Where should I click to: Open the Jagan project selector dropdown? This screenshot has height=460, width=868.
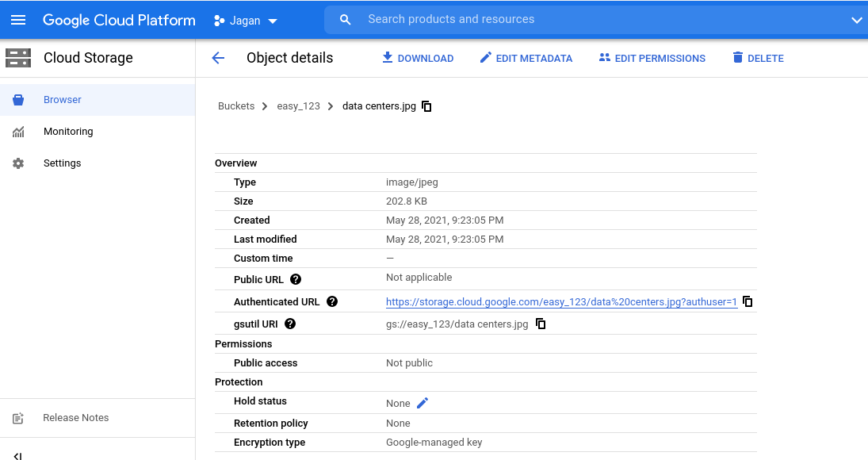pos(245,21)
